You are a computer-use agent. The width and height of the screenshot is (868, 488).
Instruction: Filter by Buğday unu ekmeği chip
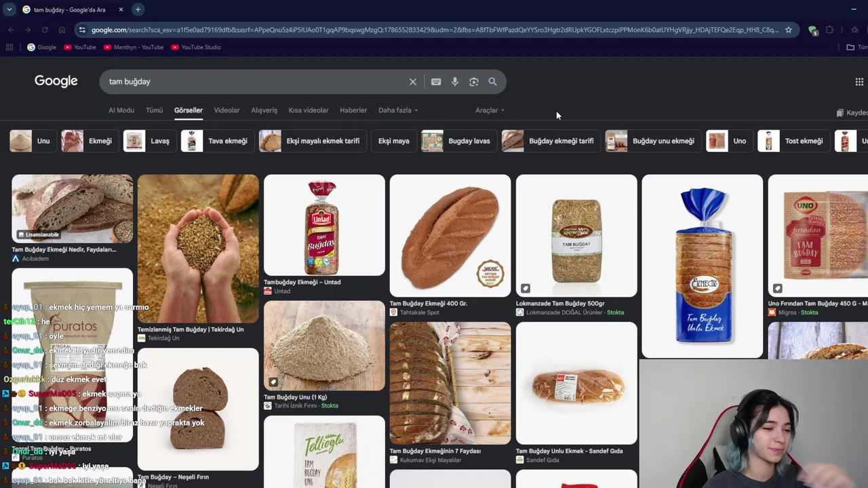coord(653,141)
